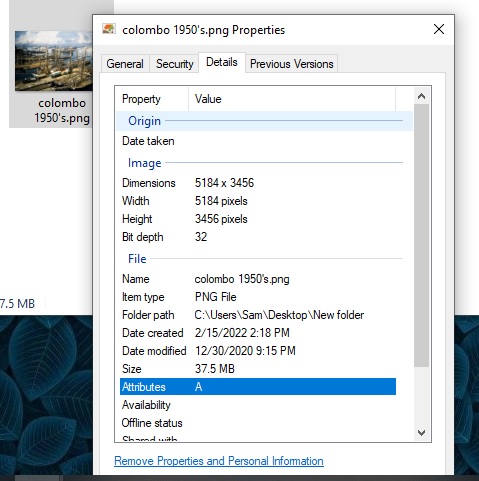Viewport: 479px width, 481px height.
Task: Switch to the General tab
Action: pyautogui.click(x=125, y=64)
